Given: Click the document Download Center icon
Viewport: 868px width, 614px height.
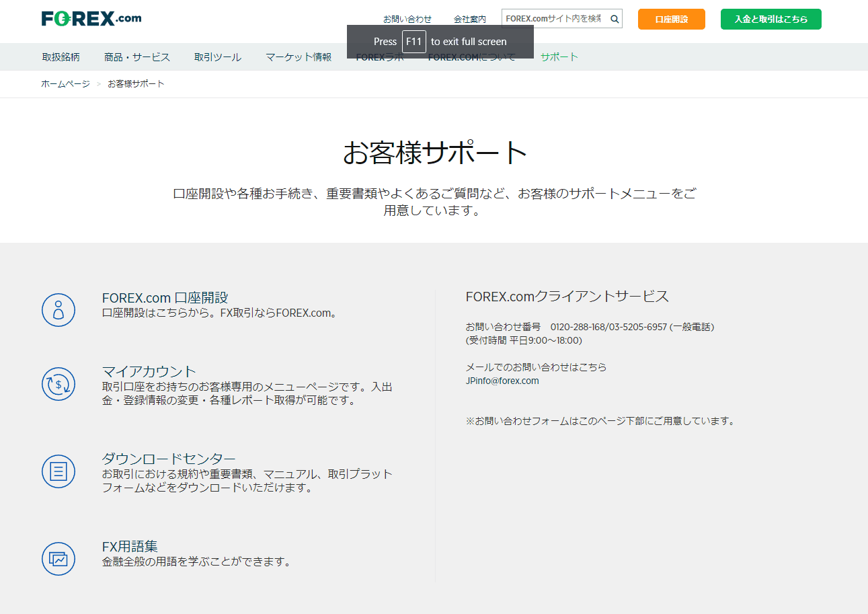Looking at the screenshot, I should 58,471.
